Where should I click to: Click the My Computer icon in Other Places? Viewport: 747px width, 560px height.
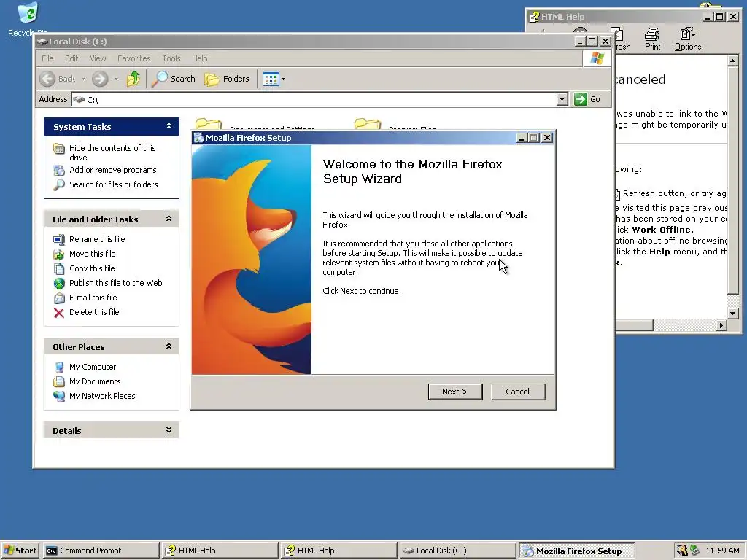coord(59,367)
